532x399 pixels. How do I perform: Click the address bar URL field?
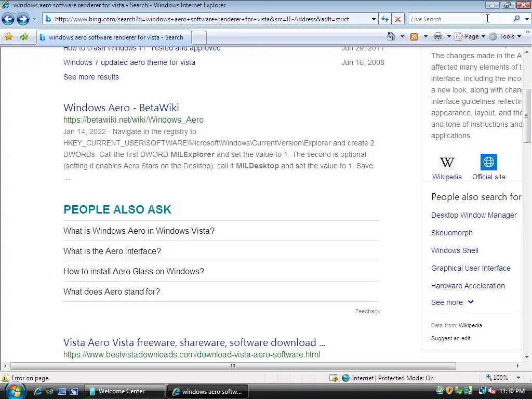click(207, 19)
